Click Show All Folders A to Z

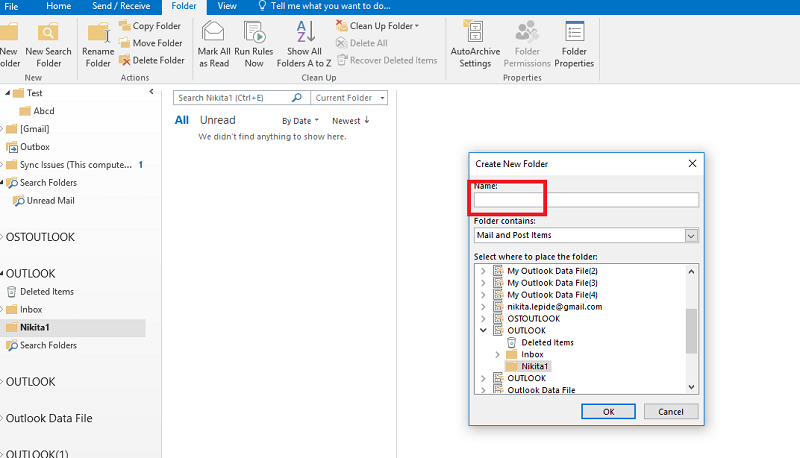pyautogui.click(x=304, y=45)
